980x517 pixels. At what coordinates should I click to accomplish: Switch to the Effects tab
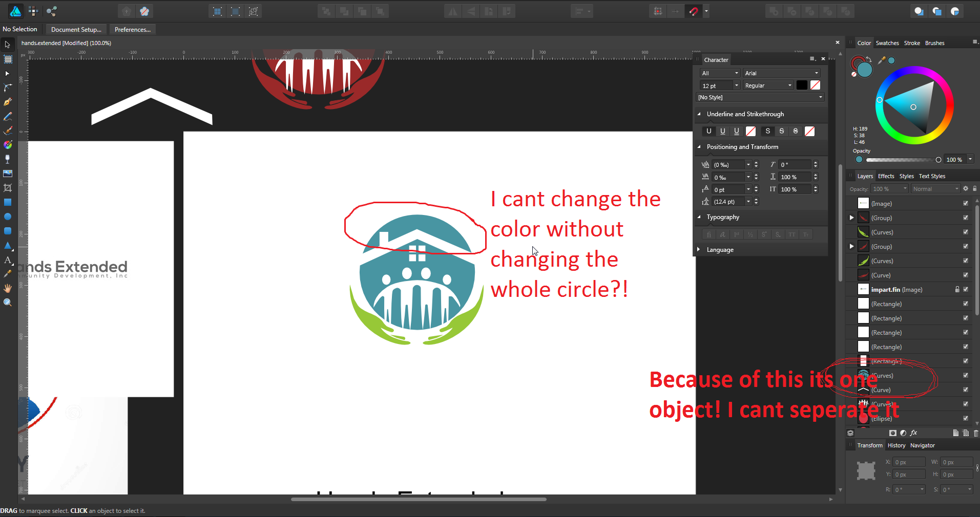click(886, 176)
